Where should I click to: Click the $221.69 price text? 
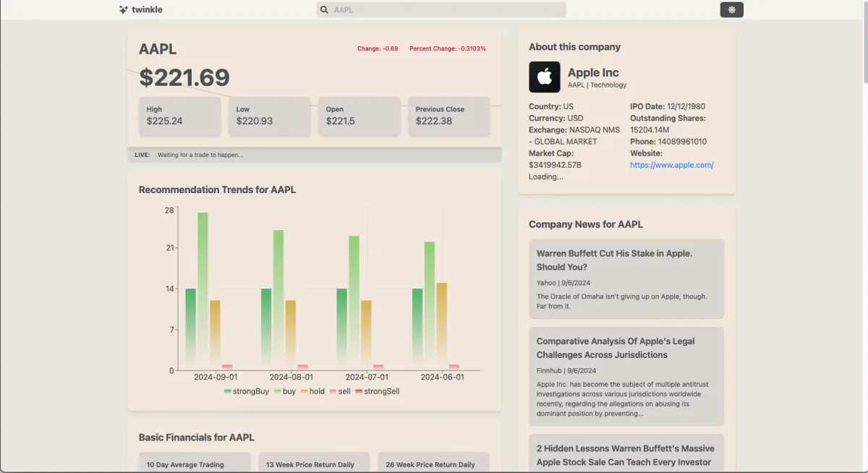coord(184,77)
